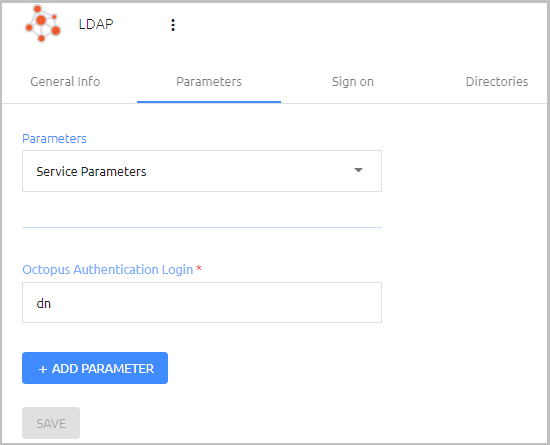Viewport: 550px width, 445px height.
Task: Expand the dropdown caret arrow
Action: [x=358, y=170]
